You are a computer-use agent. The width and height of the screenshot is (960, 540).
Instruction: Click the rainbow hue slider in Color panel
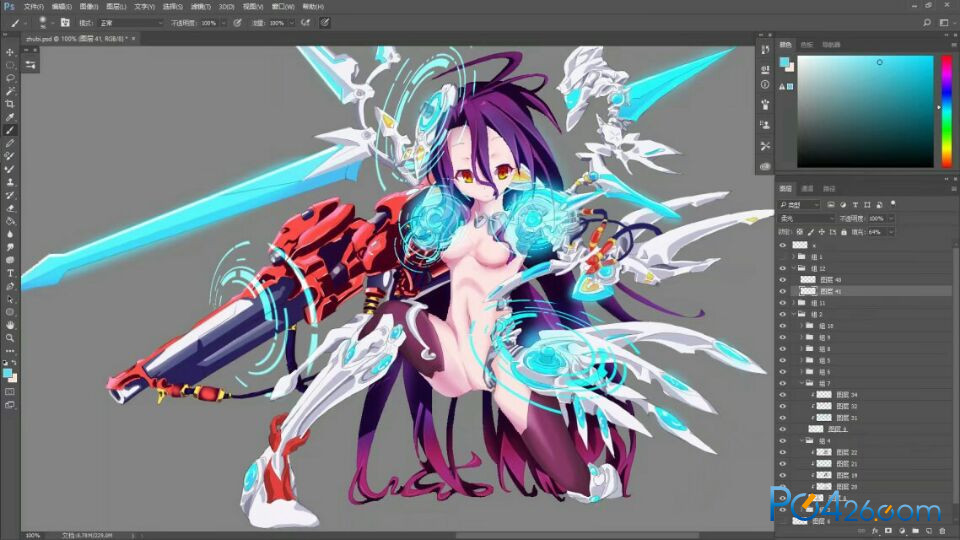pos(947,111)
